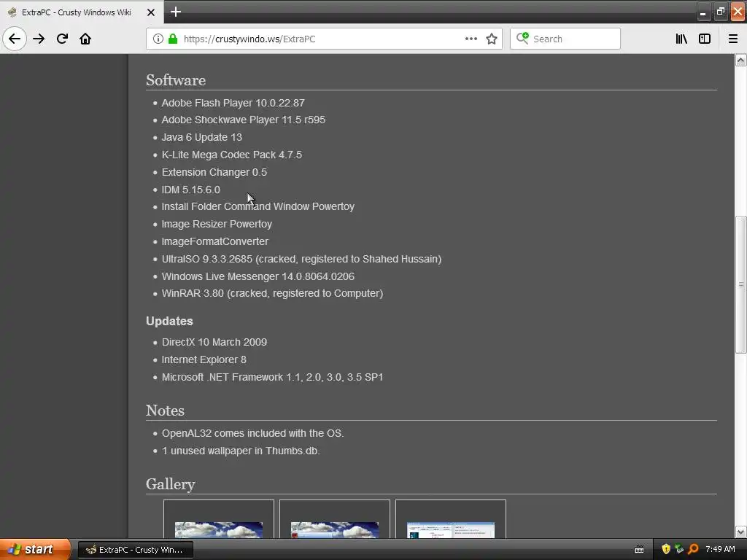Image resolution: width=747 pixels, height=560 pixels.
Task: Go forward to the next page
Action: [39, 39]
